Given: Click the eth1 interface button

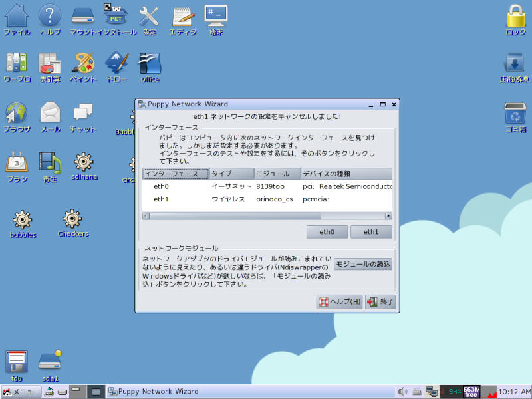Looking at the screenshot, I should [x=371, y=232].
